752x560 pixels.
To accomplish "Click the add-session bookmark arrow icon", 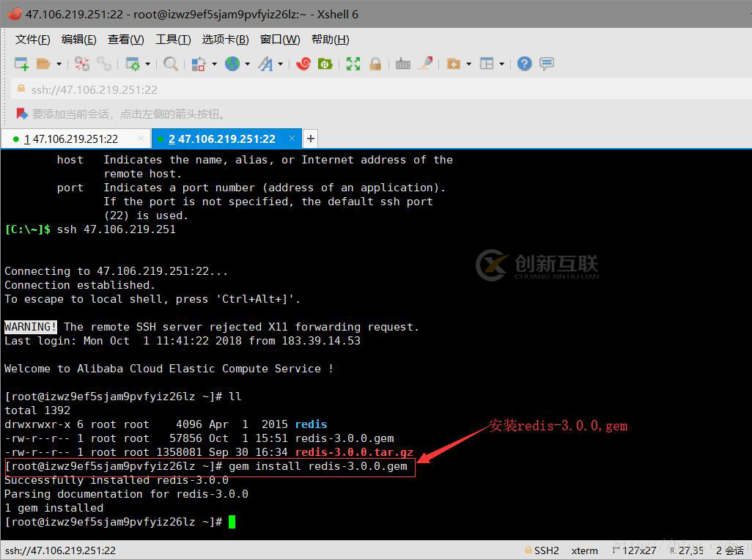I will click(22, 114).
